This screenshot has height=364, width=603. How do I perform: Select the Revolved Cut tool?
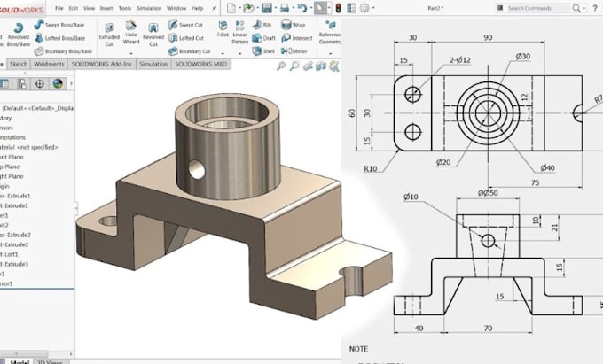click(x=153, y=35)
